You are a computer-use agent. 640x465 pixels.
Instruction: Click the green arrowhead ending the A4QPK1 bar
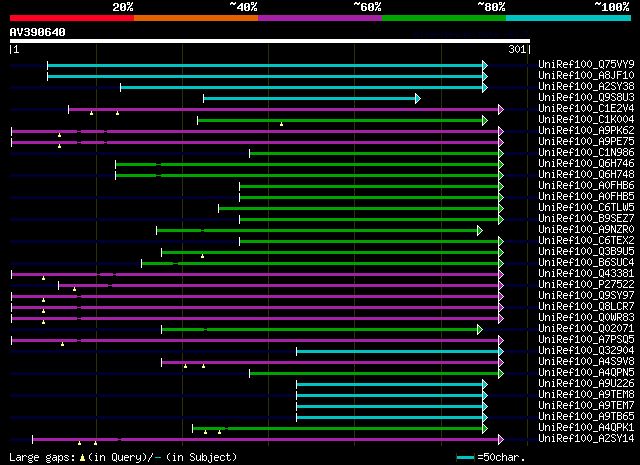click(485, 429)
